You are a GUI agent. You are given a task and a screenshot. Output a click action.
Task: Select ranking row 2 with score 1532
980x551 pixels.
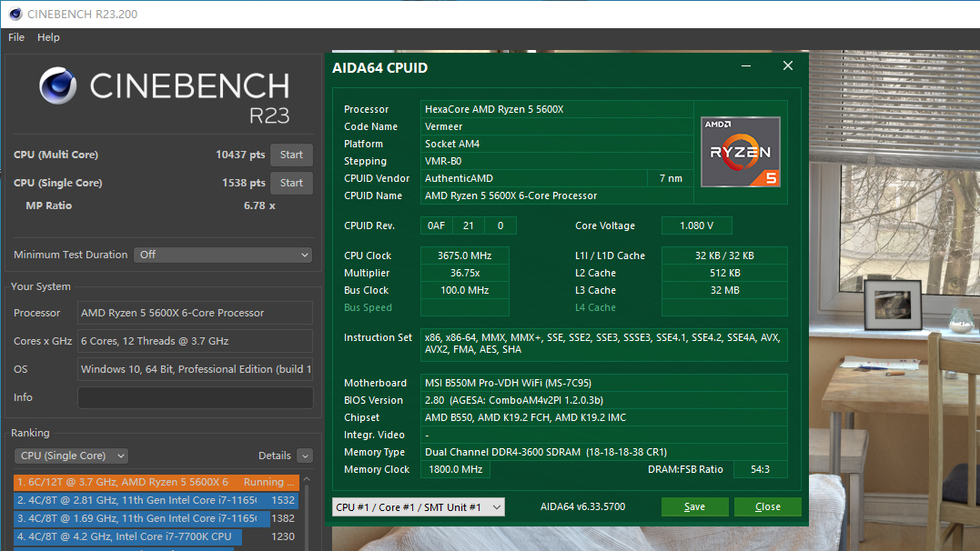pyautogui.click(x=157, y=500)
